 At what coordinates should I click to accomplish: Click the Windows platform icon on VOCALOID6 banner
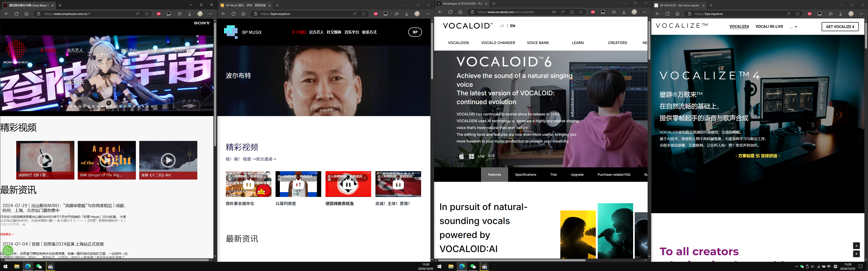tap(471, 156)
